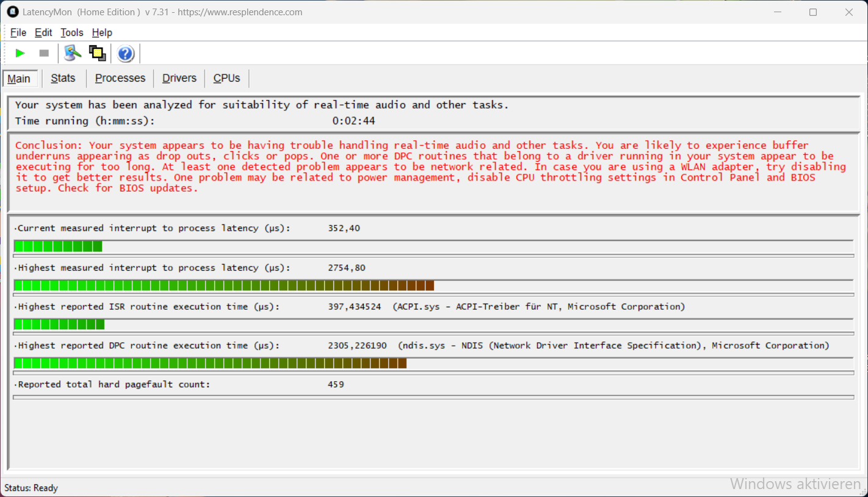The image size is (868, 497).
Task: Switch to the Drivers tab
Action: coord(179,78)
